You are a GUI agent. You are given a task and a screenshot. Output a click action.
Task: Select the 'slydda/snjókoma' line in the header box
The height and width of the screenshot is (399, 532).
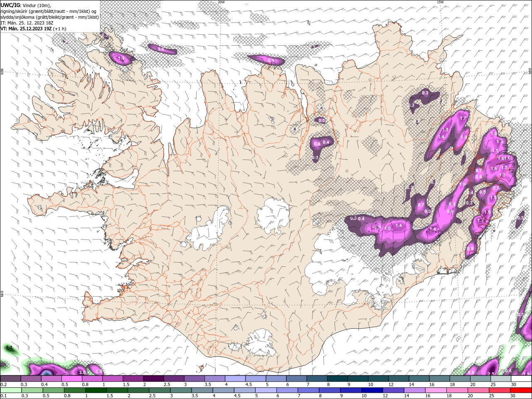pyautogui.click(x=50, y=17)
